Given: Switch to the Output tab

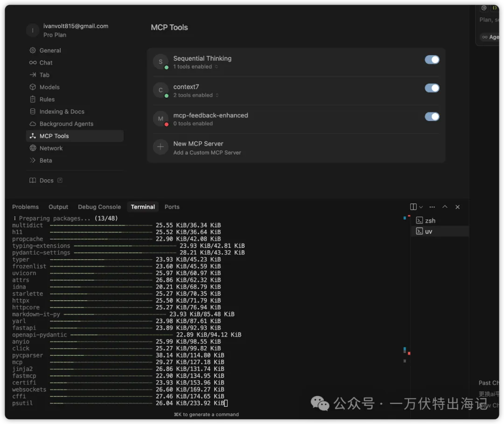Looking at the screenshot, I should point(58,207).
